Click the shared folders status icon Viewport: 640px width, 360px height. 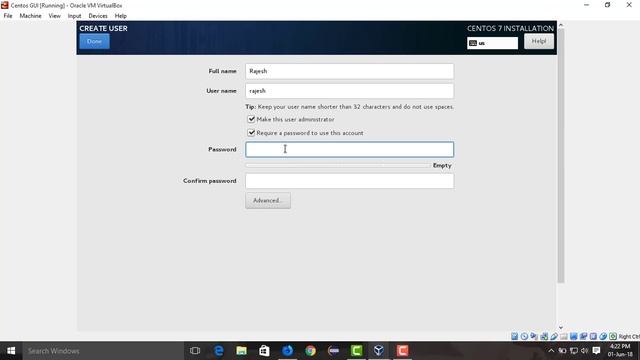click(x=564, y=336)
